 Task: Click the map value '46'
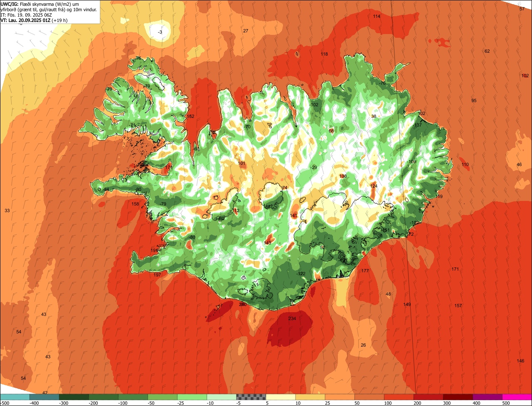[519, 164]
